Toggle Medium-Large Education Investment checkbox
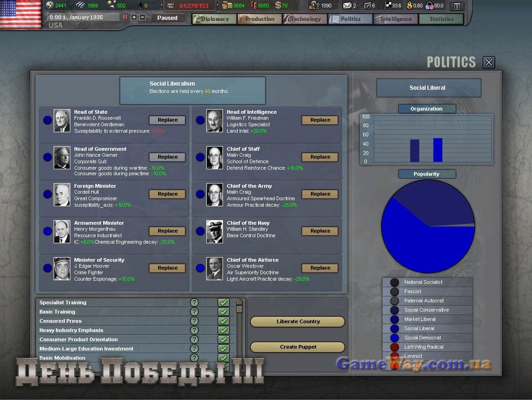This screenshot has width=532, height=400. click(223, 349)
